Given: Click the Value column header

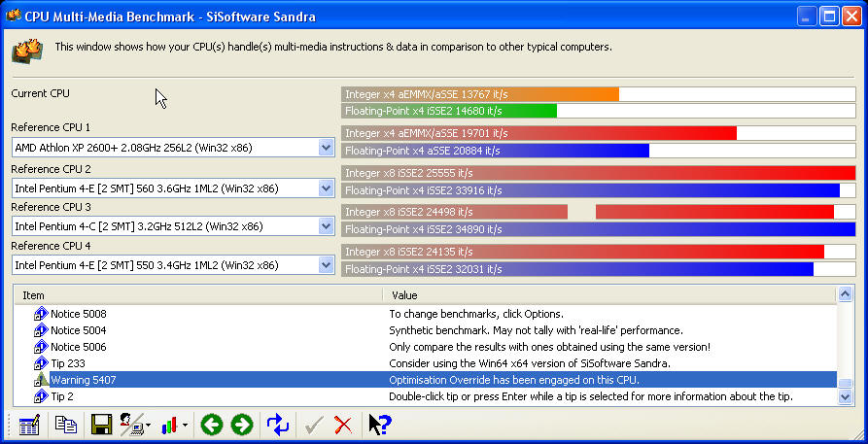Looking at the screenshot, I should click(x=609, y=295).
